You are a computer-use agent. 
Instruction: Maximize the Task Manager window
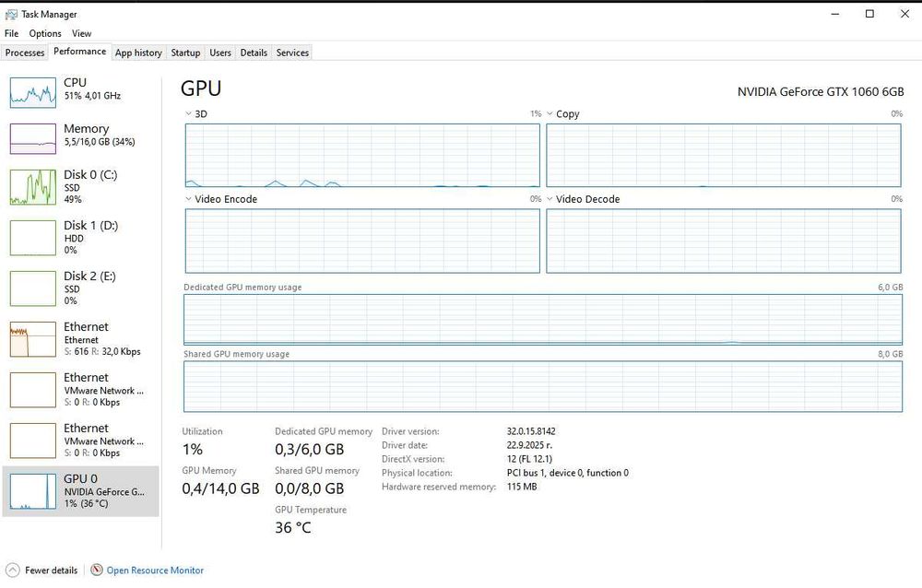(x=869, y=14)
